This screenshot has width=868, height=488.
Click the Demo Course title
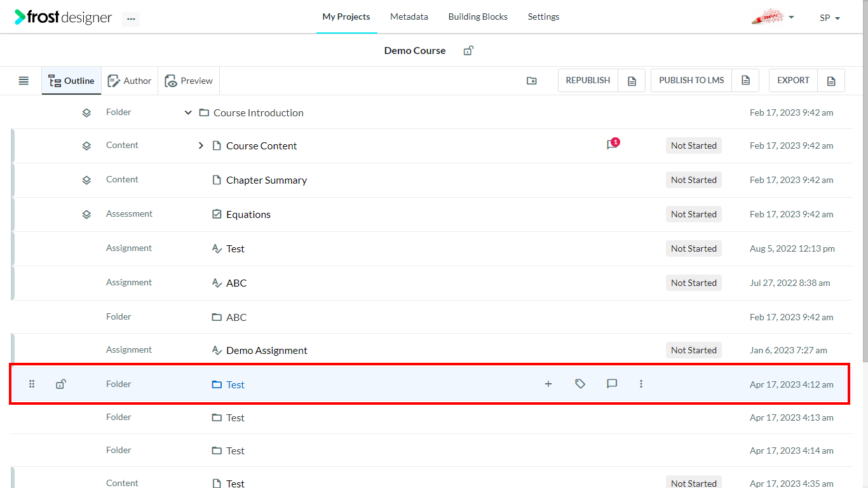point(415,50)
